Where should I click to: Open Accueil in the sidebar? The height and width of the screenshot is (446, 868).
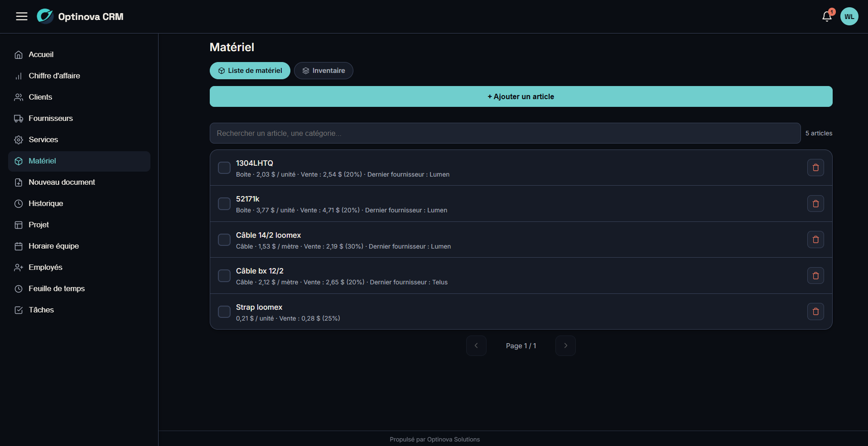coord(79,55)
